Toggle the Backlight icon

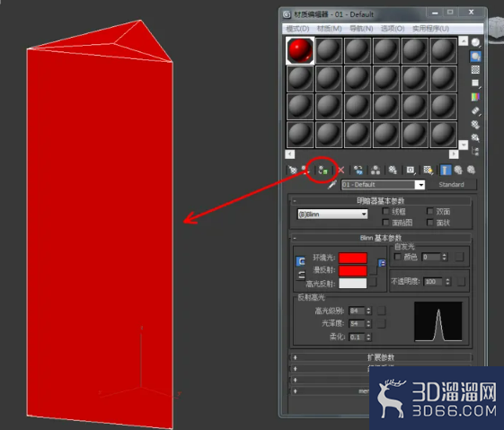click(x=475, y=57)
